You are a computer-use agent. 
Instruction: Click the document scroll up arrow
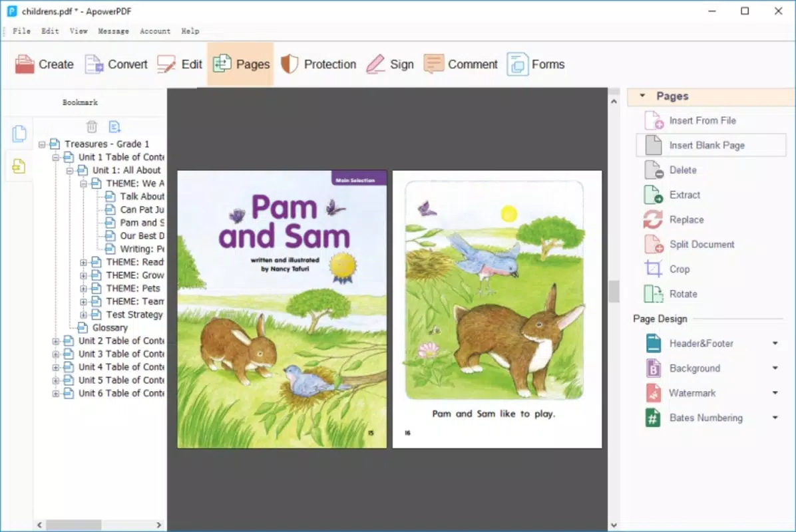point(614,102)
